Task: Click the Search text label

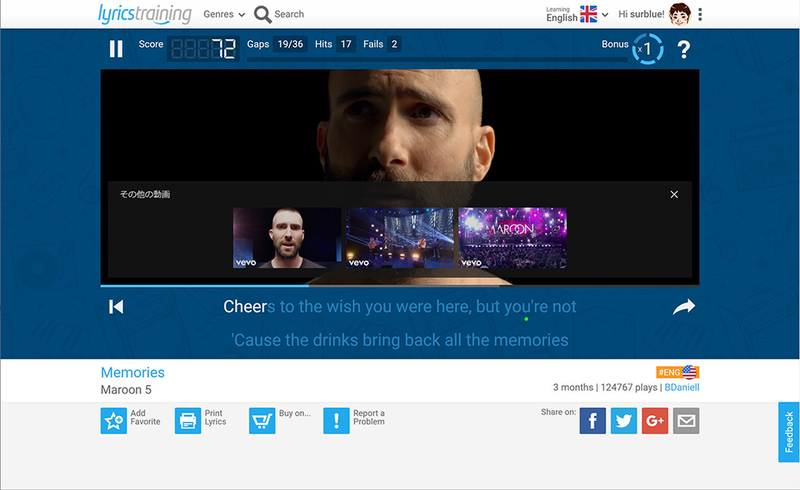Action: (x=289, y=14)
